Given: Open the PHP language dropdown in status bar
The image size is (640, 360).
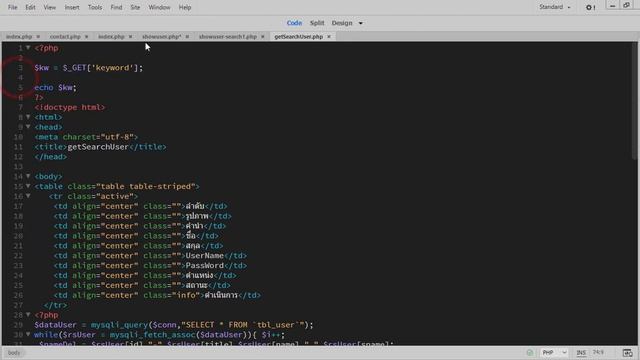Looking at the screenshot, I should pyautogui.click(x=554, y=353).
